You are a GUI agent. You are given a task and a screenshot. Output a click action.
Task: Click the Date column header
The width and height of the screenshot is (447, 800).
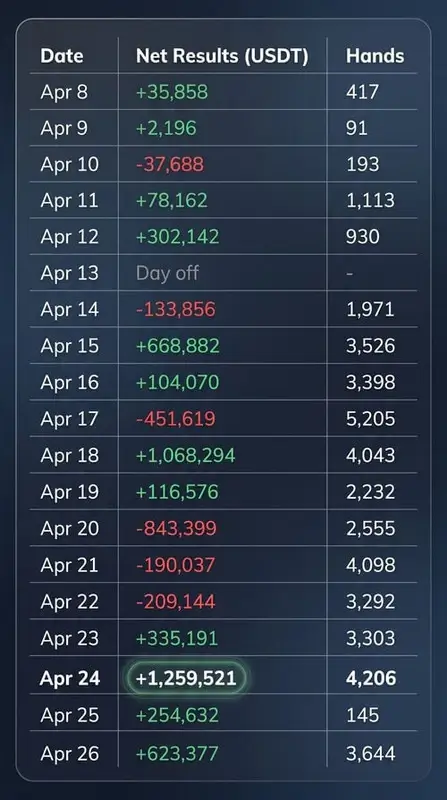pyautogui.click(x=62, y=56)
